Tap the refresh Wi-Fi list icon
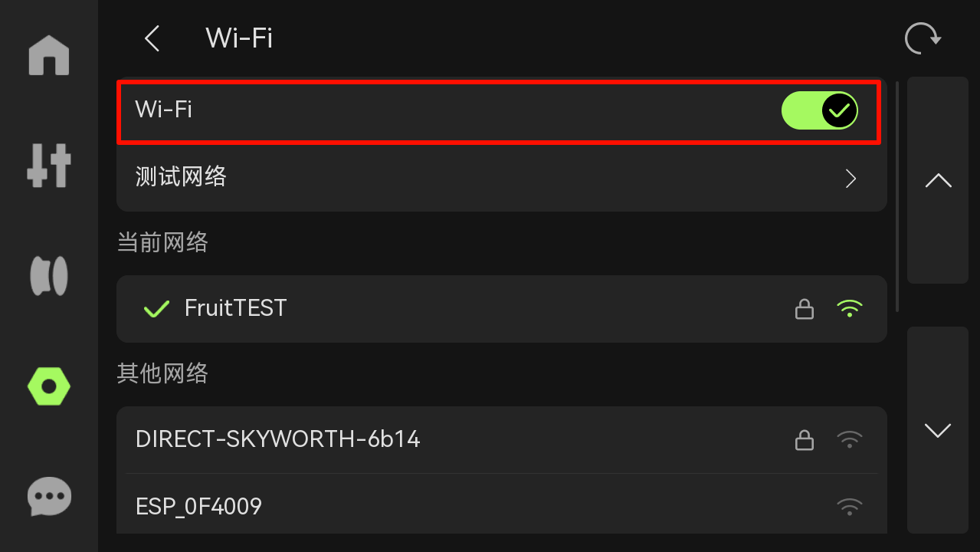 click(x=923, y=38)
